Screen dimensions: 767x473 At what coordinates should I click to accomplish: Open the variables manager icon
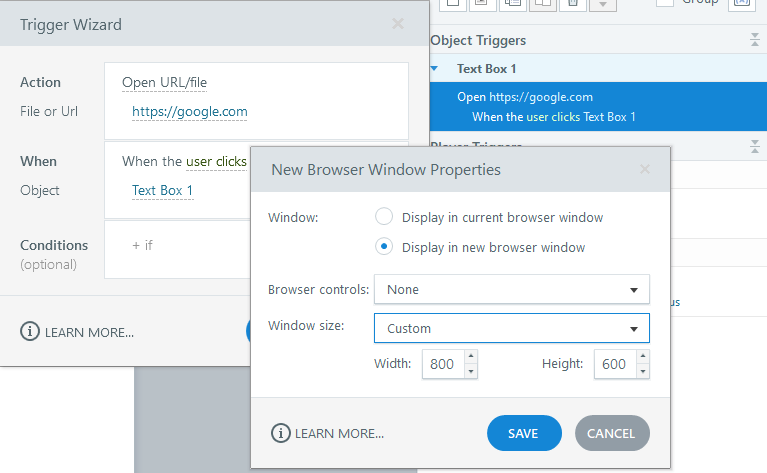pos(742,4)
